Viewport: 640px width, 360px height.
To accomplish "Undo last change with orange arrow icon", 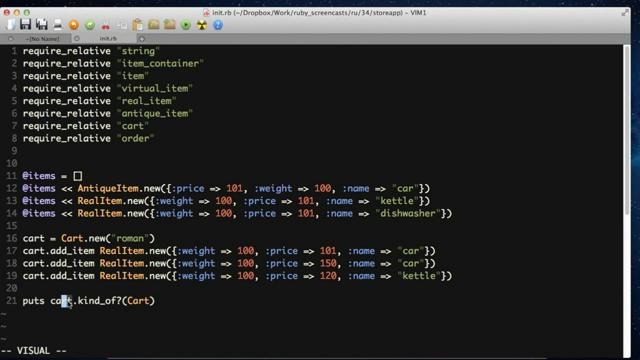I will coord(74,25).
